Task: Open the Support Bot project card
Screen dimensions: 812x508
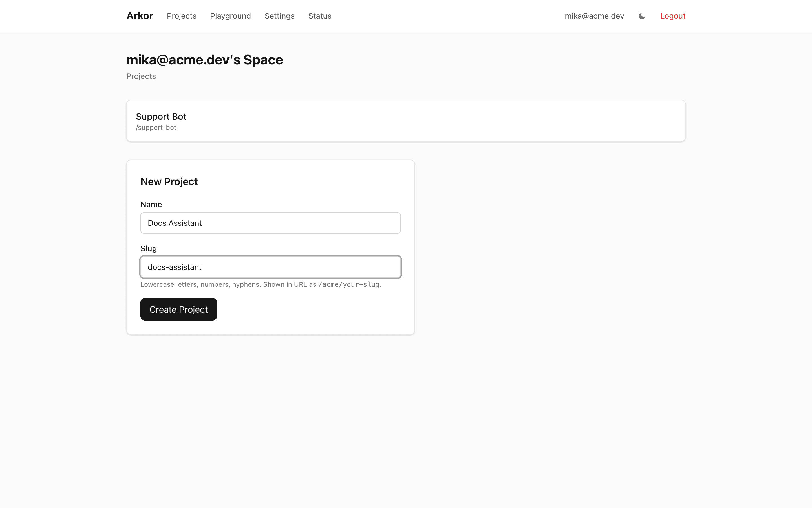Action: (406, 121)
